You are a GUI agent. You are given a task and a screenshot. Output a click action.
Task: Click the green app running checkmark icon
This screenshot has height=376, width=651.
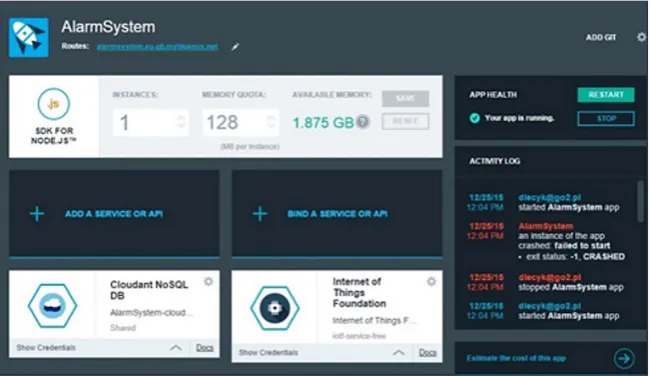pos(475,118)
